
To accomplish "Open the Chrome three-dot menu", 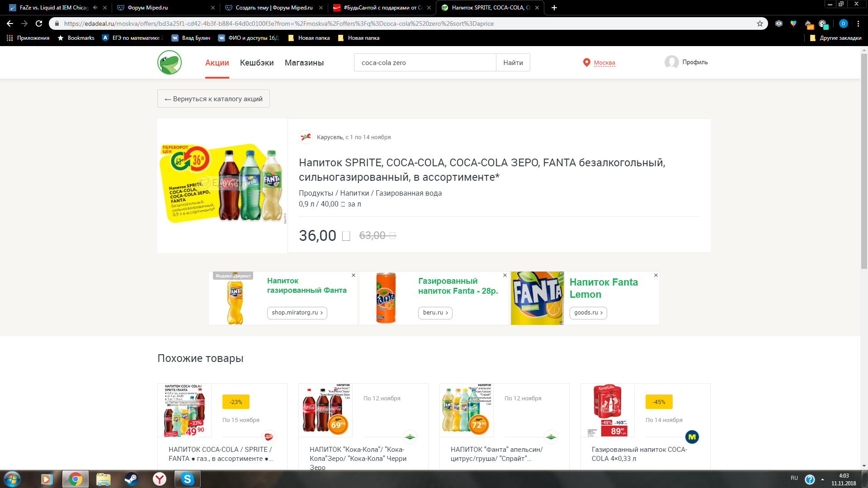I will (x=858, y=23).
